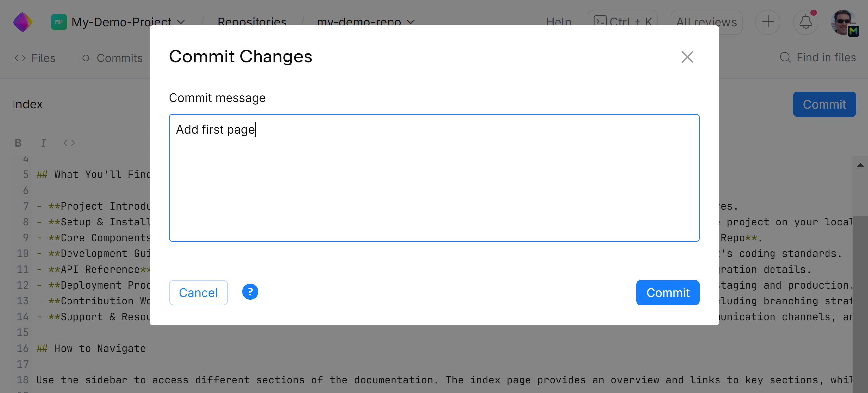The width and height of the screenshot is (868, 393).
Task: Click the blue Commit button at top right
Action: coord(824,104)
